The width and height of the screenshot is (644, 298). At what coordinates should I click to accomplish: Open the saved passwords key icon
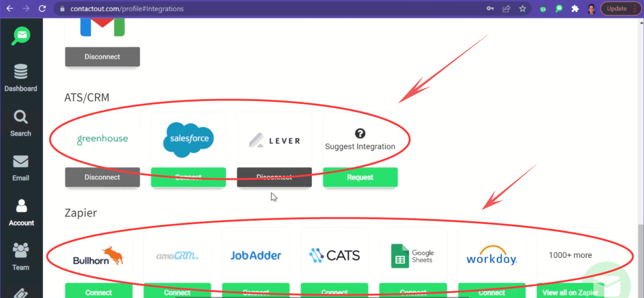491,9
